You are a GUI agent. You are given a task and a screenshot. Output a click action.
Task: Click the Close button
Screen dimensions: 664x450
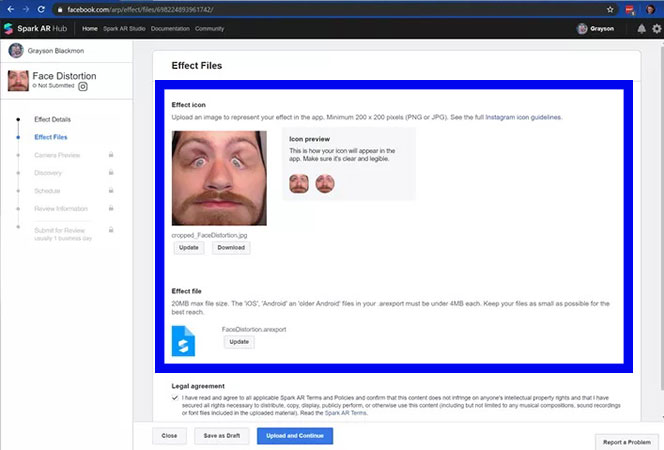click(169, 436)
